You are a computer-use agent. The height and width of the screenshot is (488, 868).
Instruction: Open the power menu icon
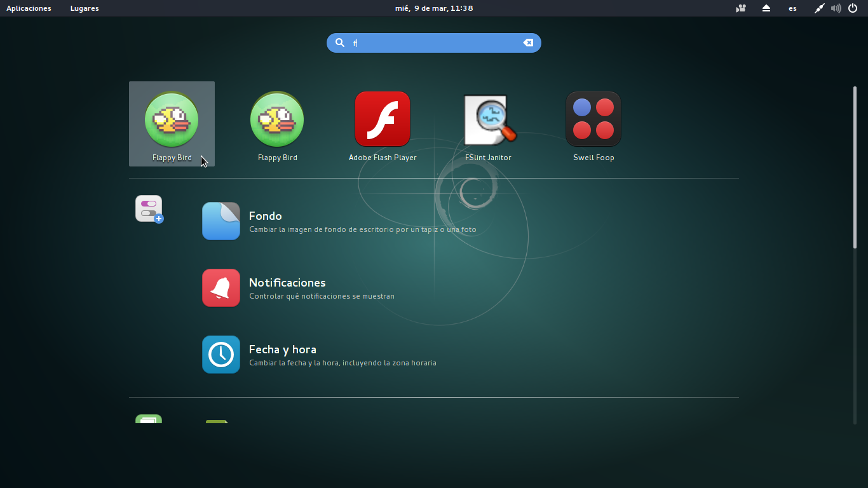point(852,8)
